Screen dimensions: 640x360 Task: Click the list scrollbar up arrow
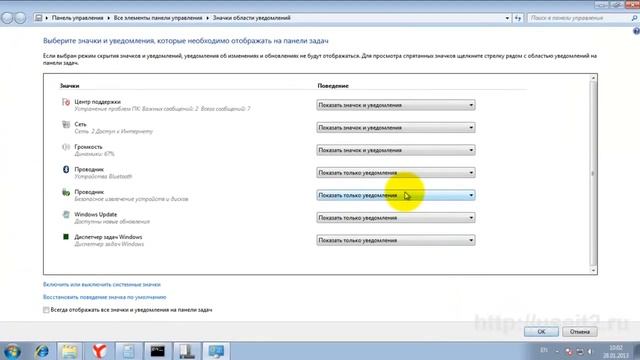click(x=593, y=78)
